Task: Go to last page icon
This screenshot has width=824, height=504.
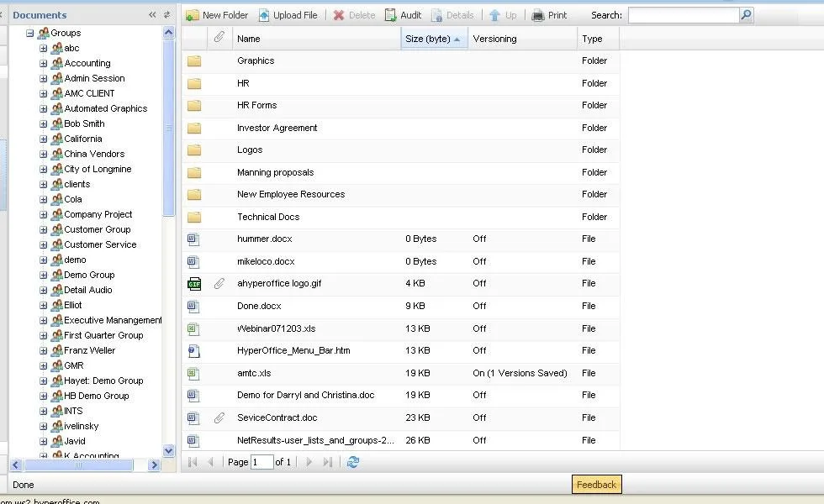Action: click(327, 462)
